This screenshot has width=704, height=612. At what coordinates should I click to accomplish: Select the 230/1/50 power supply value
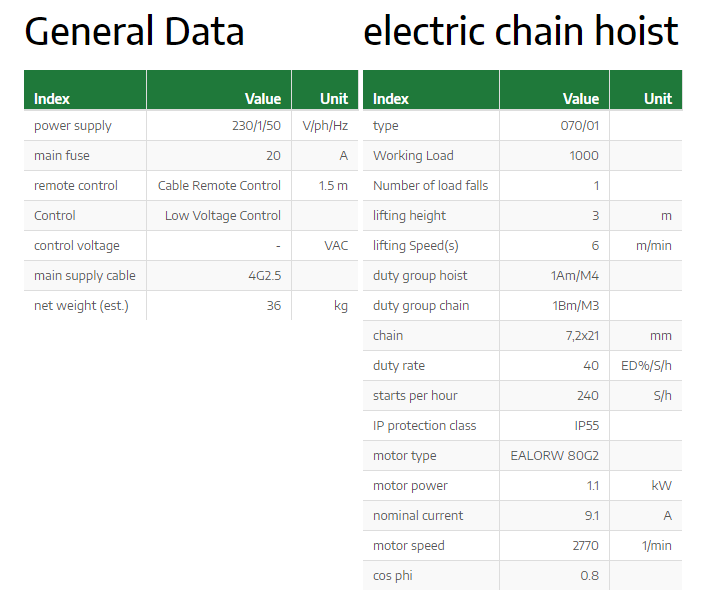click(x=256, y=126)
